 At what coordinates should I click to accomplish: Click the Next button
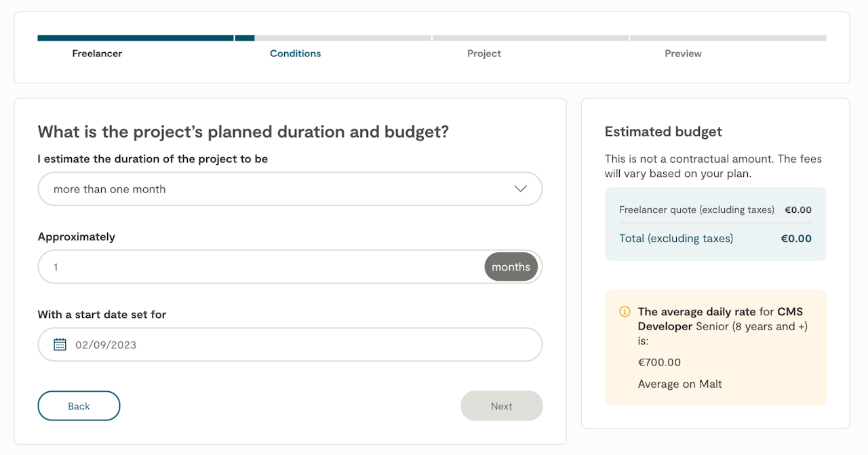[x=501, y=406]
